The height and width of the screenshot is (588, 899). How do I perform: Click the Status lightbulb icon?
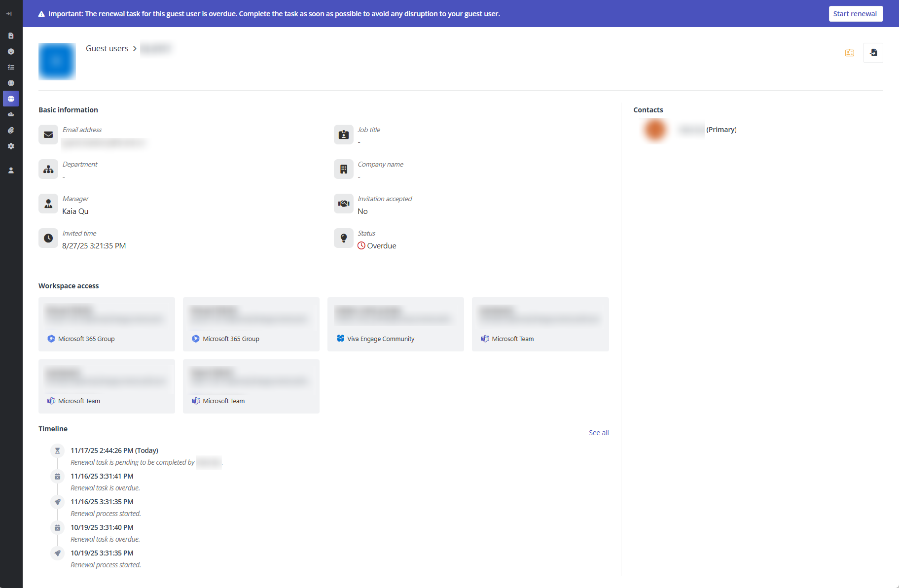tap(344, 238)
